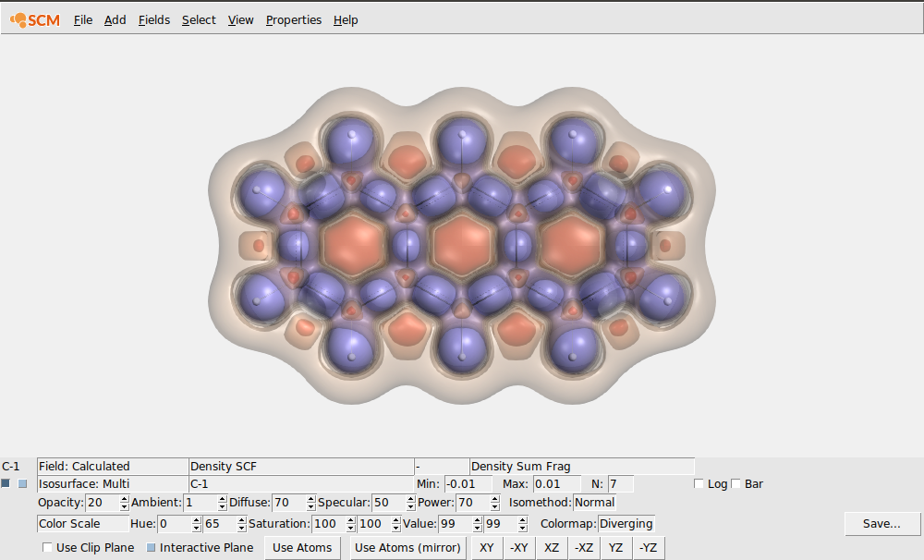Open the File menu
The image size is (924, 560).
pyautogui.click(x=82, y=19)
